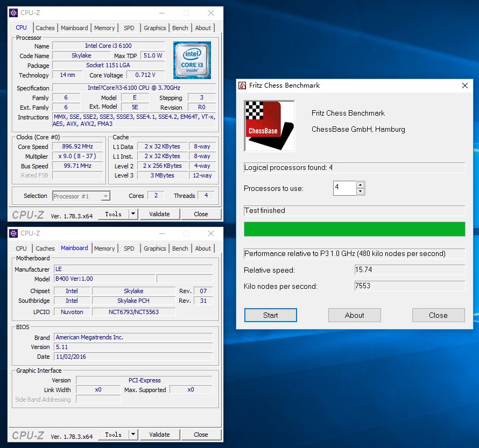Click the ChessBase logo image
This screenshot has height=448, width=479.
(x=269, y=126)
